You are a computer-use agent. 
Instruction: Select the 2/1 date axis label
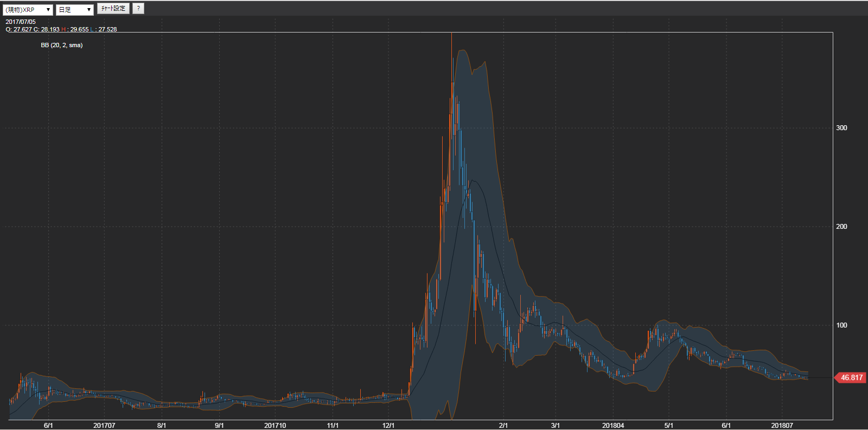click(503, 425)
